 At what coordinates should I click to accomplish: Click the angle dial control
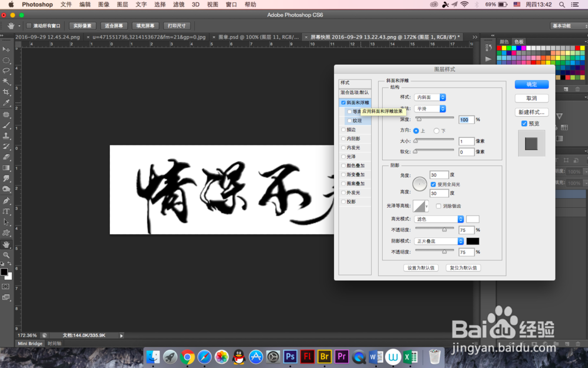(x=420, y=184)
